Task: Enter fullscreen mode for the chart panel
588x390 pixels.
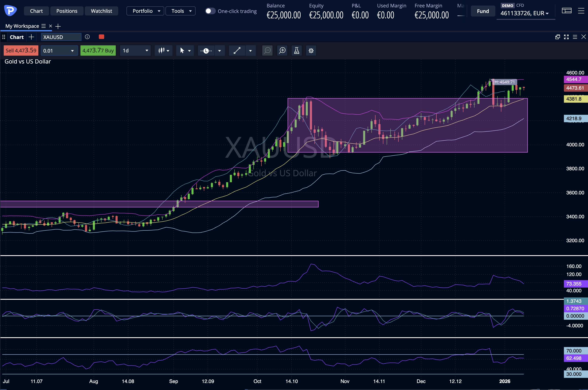Action: [x=566, y=37]
